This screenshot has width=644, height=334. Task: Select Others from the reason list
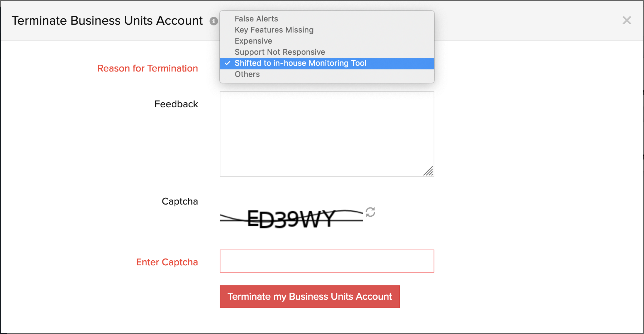tap(247, 74)
